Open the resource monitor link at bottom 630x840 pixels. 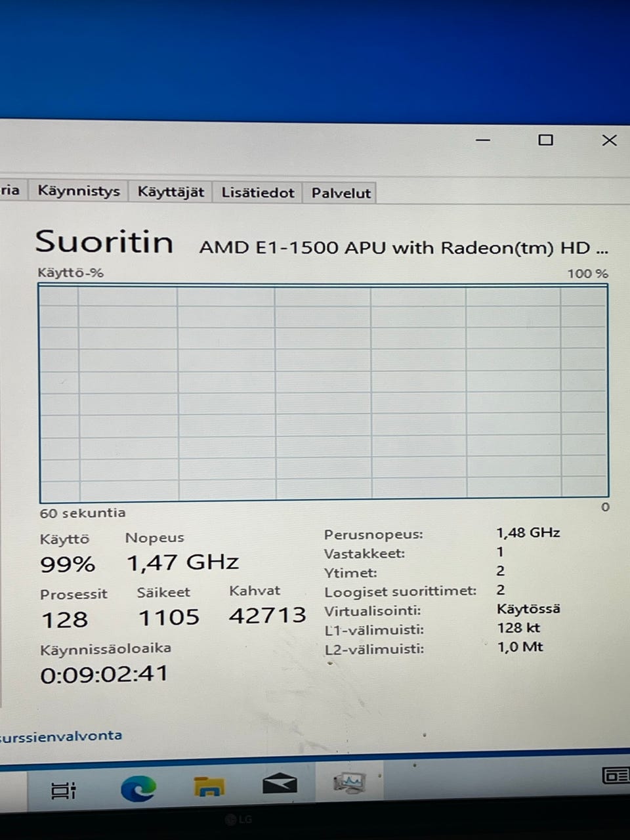(61, 736)
